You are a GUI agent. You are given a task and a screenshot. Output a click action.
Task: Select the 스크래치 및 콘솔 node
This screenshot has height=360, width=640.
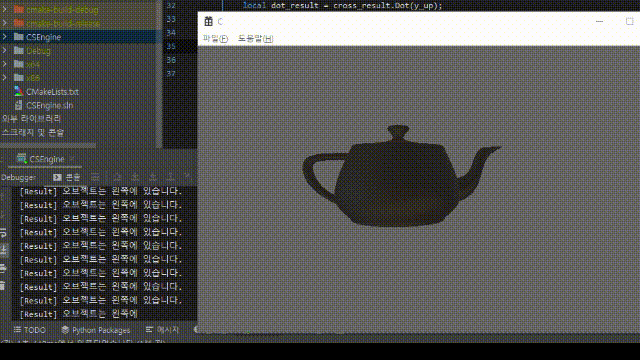pyautogui.click(x=33, y=132)
